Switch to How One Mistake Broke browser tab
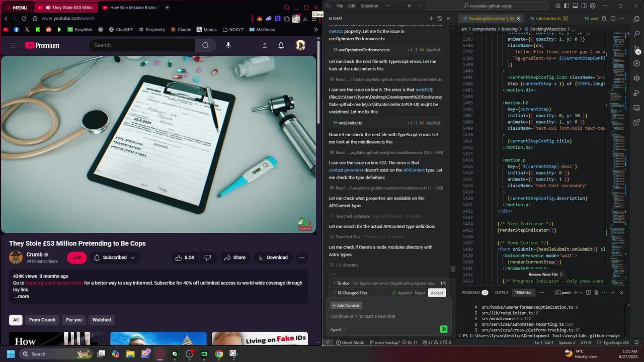The height and width of the screenshot is (362, 644). (x=129, y=8)
